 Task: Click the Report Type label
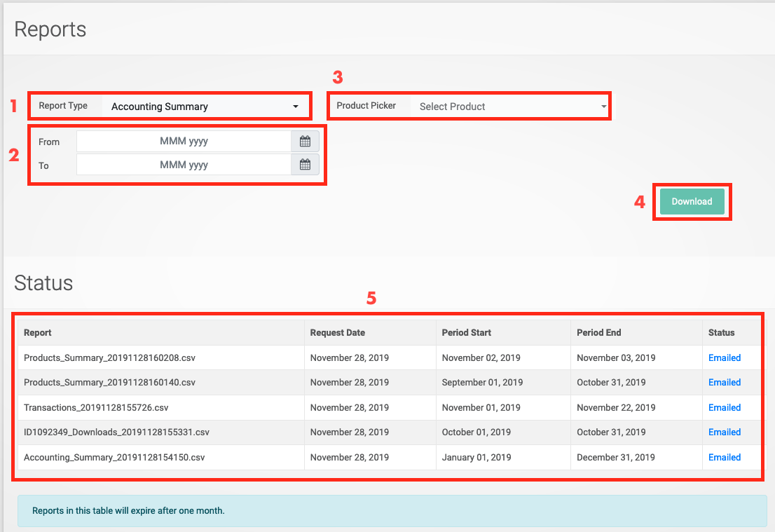63,106
